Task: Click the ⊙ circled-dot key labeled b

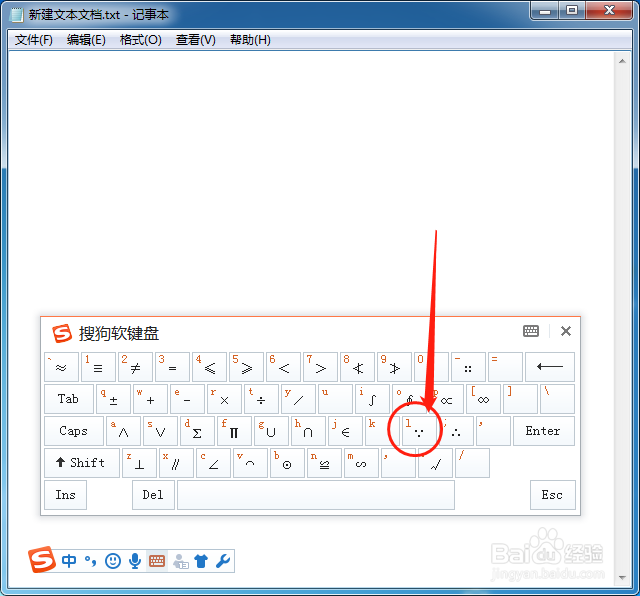Action: tap(287, 463)
